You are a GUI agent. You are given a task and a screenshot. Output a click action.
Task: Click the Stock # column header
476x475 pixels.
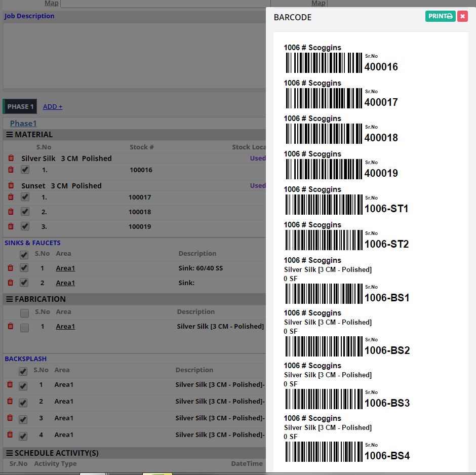[141, 147]
